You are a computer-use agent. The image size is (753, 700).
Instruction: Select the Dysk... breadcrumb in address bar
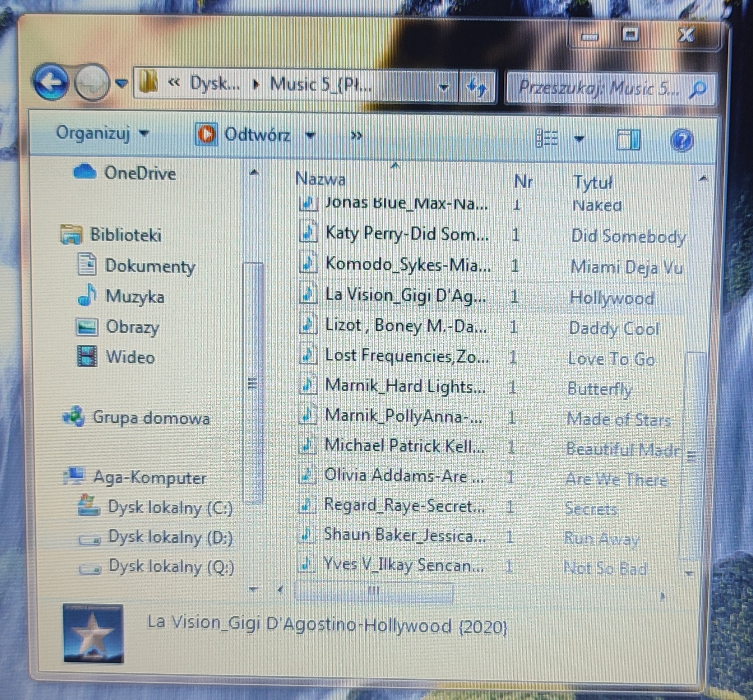[215, 83]
